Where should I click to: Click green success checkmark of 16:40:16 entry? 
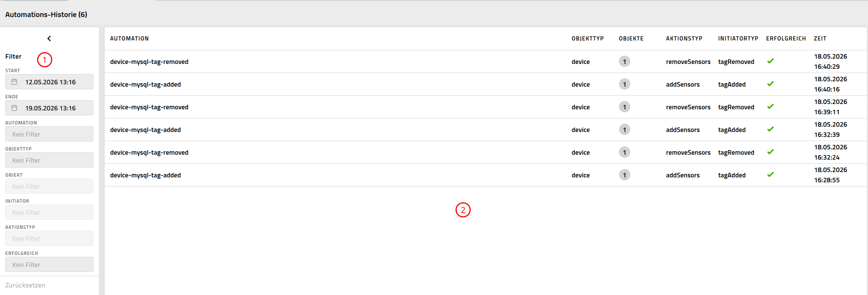771,84
